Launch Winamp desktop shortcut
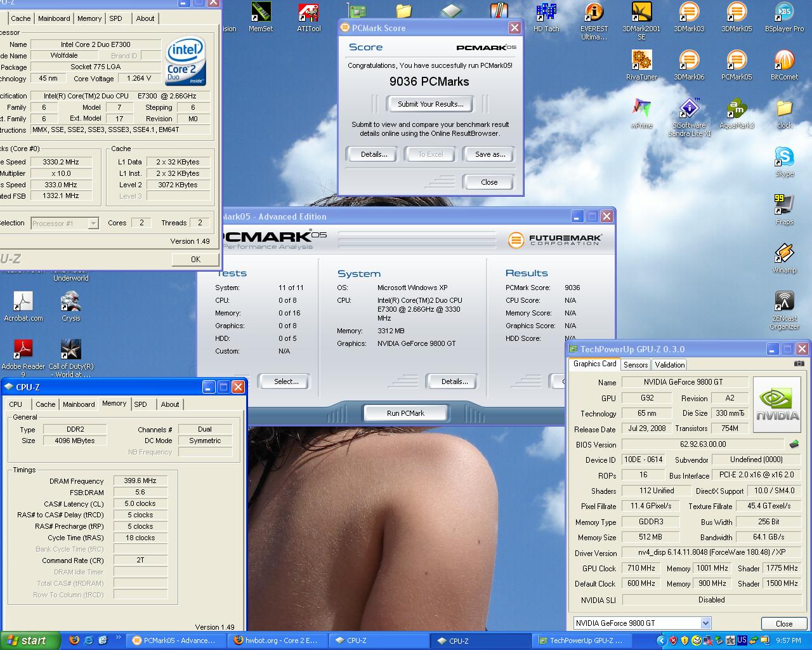This screenshot has height=650, width=812. pos(784,258)
